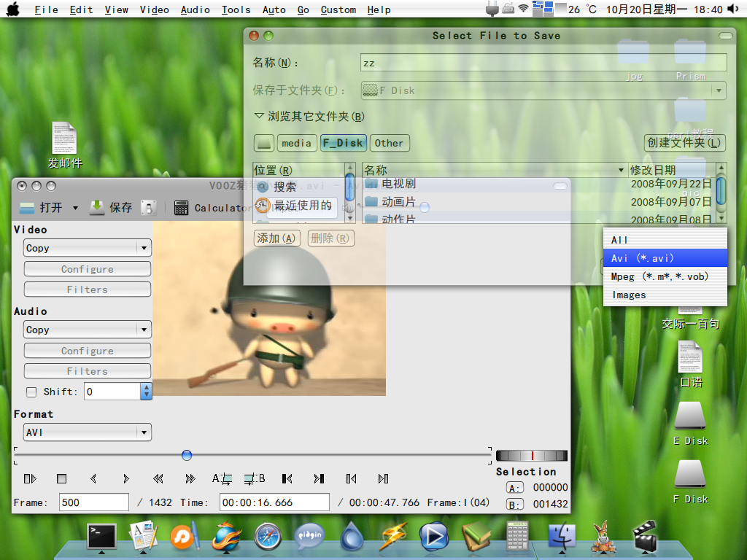Open the Safari compass icon in dock

pyautogui.click(x=268, y=537)
